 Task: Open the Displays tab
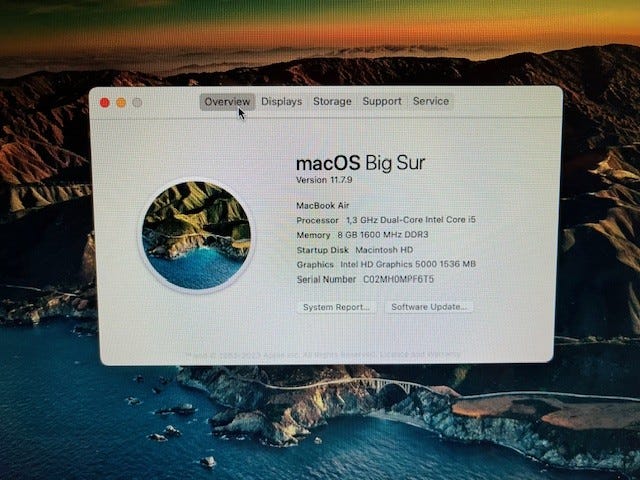[282, 101]
